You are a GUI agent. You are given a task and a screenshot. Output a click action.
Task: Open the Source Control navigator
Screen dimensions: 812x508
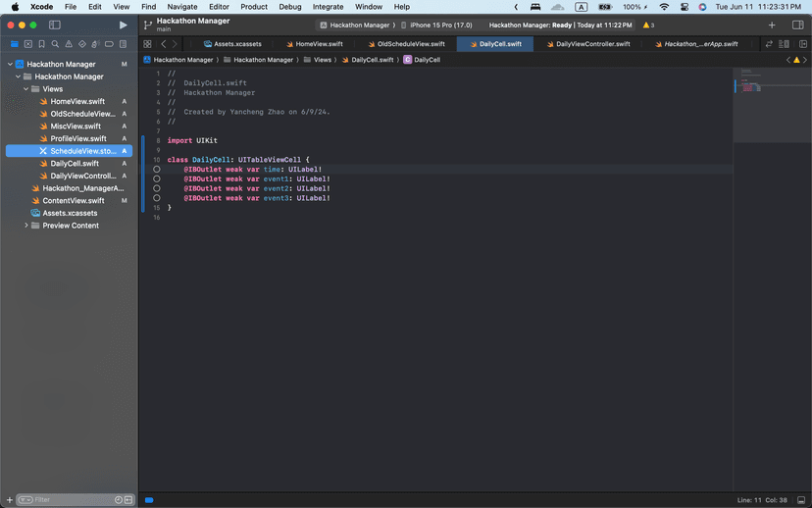[27, 44]
